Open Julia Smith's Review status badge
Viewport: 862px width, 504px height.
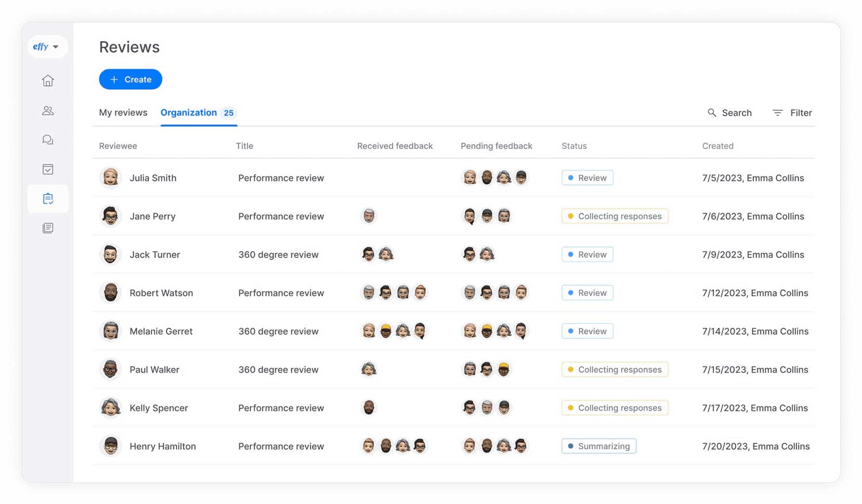click(x=587, y=178)
